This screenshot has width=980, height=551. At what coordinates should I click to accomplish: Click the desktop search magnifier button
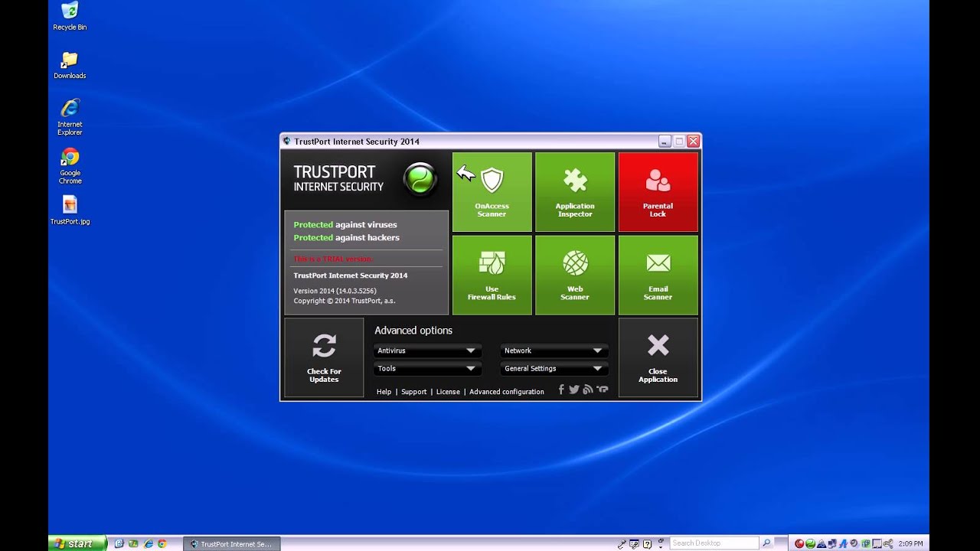(x=766, y=543)
